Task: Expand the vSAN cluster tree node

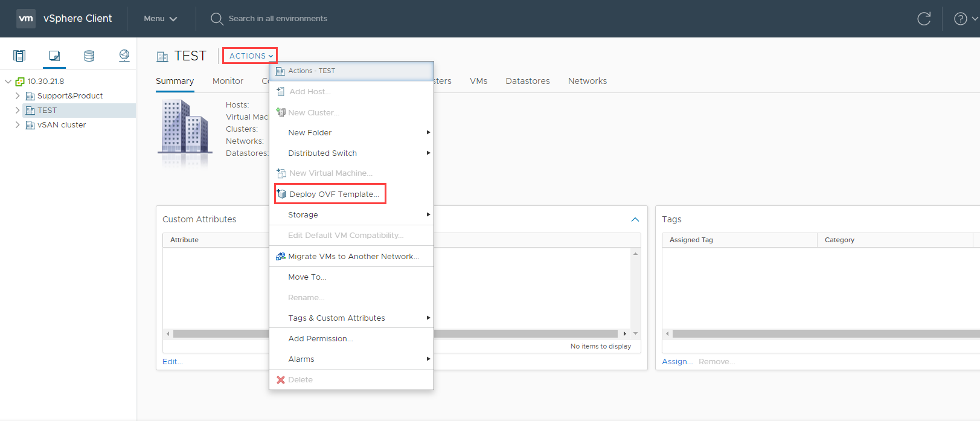Action: click(18, 124)
